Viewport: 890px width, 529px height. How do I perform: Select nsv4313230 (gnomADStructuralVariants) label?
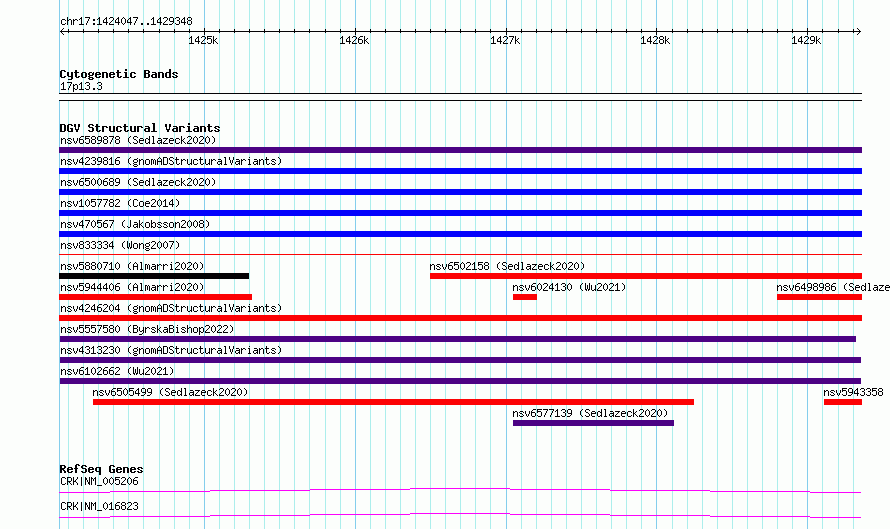(x=171, y=350)
